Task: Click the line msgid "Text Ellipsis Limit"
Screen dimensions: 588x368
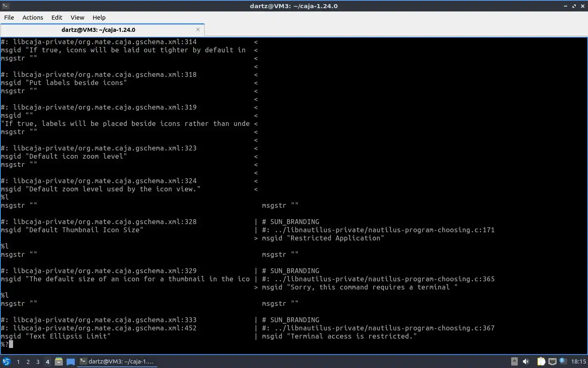Action: [x=56, y=336]
